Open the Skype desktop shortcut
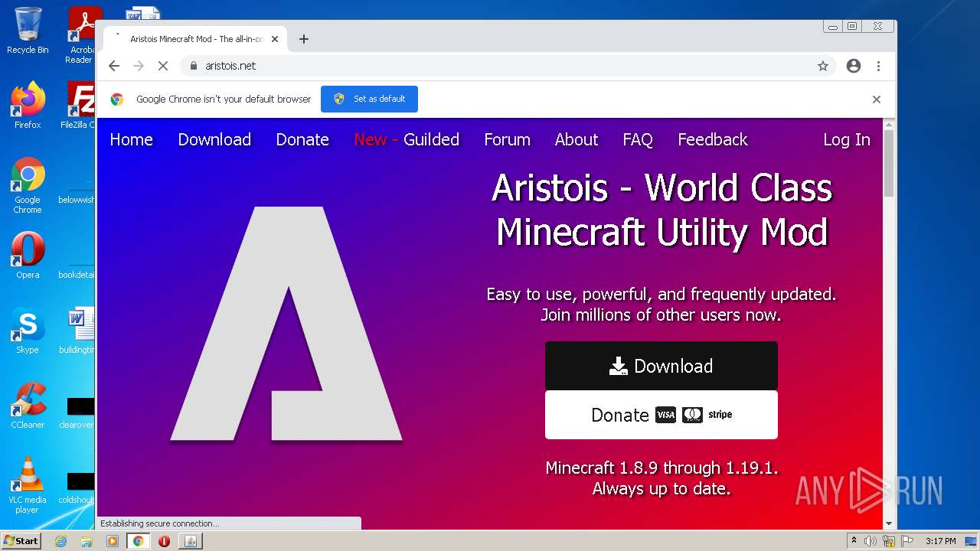 (x=28, y=330)
